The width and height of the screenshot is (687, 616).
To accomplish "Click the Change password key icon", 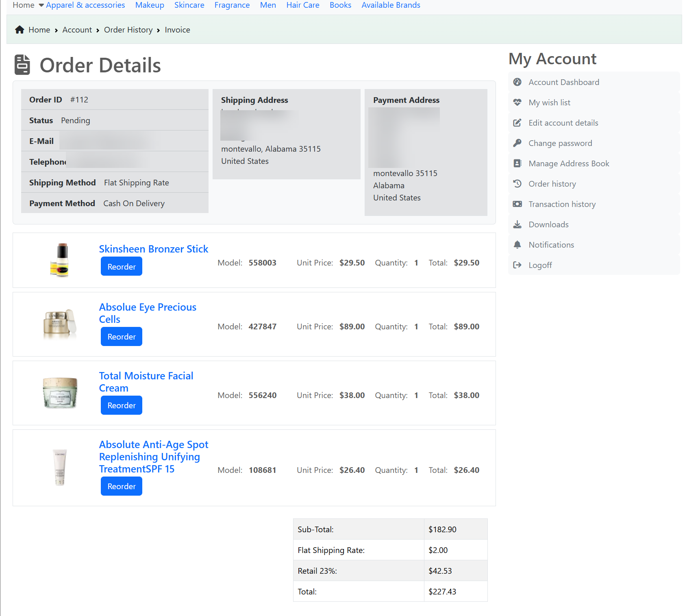I will [x=517, y=143].
